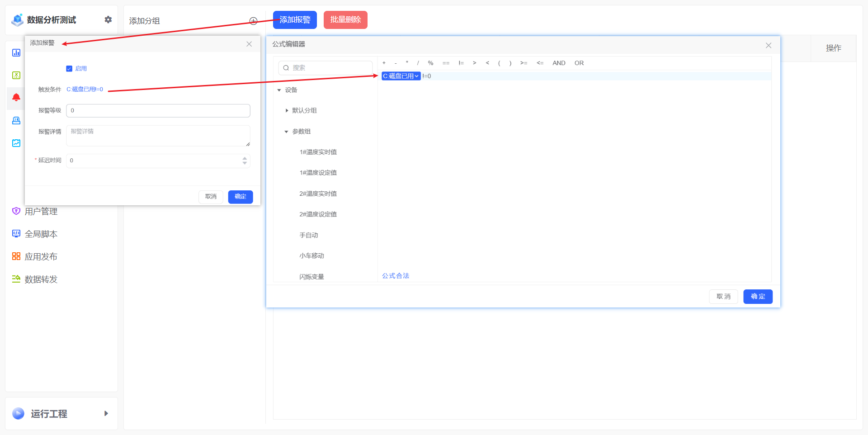Click the red alarm bell sidebar icon
Screen dimensions: 868x435
tap(16, 98)
